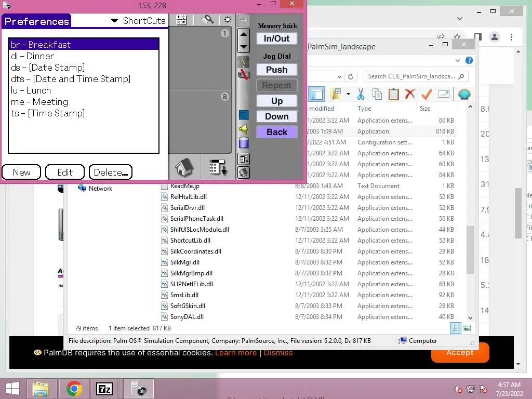Open the address bar history dropdown
Screen dimensions: 532x399
pyautogui.click(x=339, y=77)
